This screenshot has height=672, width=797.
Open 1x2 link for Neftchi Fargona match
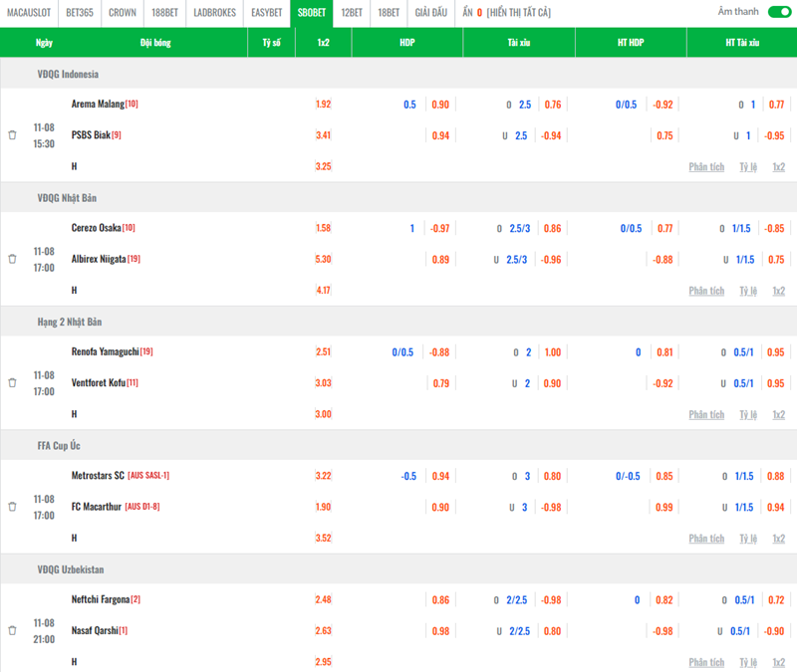click(779, 663)
